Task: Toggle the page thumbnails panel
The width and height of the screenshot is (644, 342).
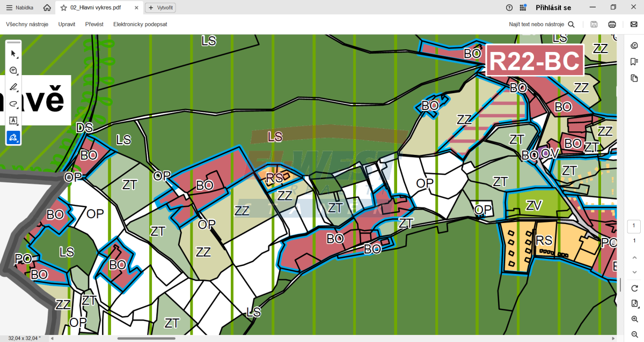Action: 634,78
